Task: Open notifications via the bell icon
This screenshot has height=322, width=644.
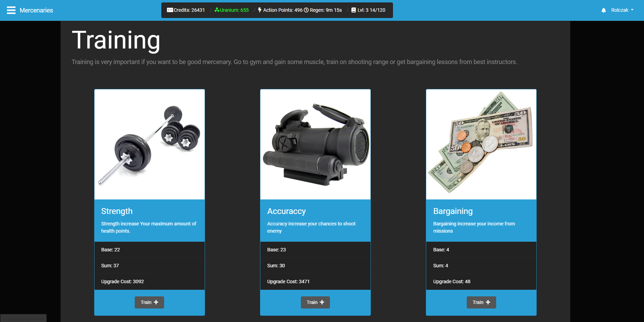Action: [604, 10]
